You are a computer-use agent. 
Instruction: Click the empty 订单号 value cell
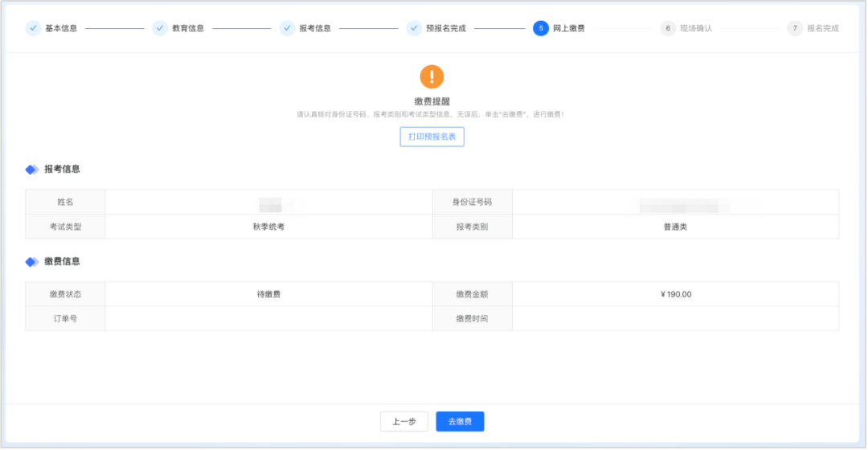tap(268, 318)
